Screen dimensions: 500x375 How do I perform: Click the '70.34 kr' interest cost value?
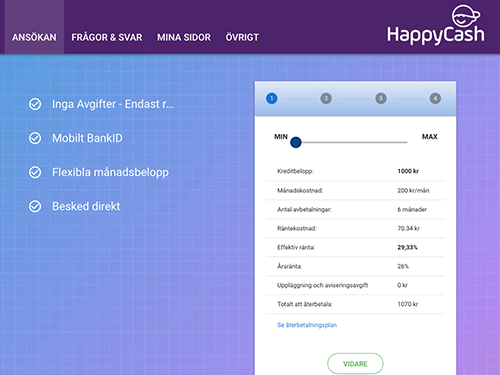click(409, 228)
